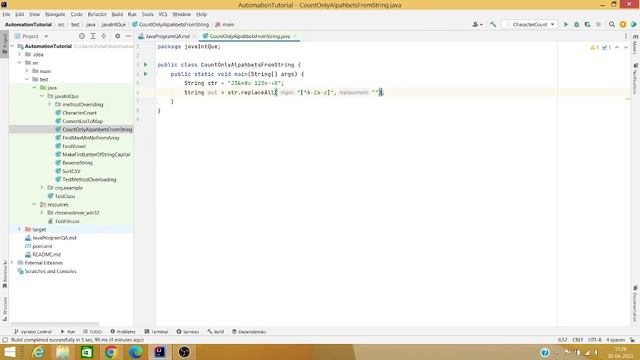Open editor tabs more options menu
Screen dimensions: 640x360
pos(626,36)
